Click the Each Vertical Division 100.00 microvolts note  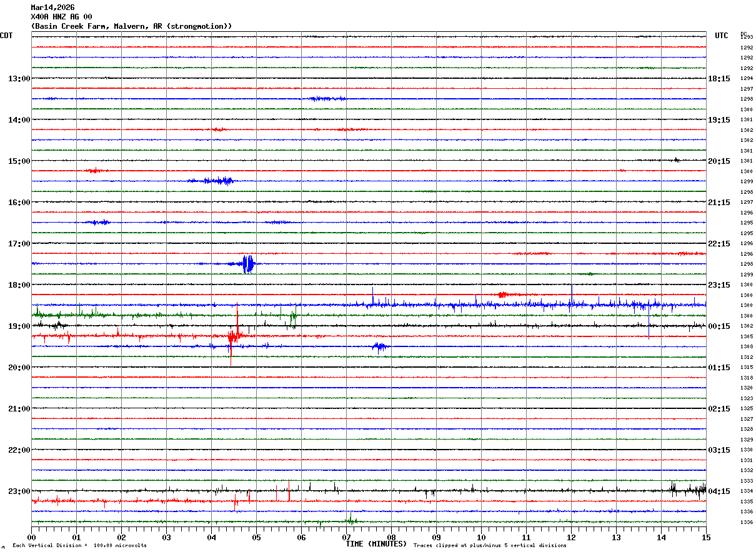click(79, 546)
